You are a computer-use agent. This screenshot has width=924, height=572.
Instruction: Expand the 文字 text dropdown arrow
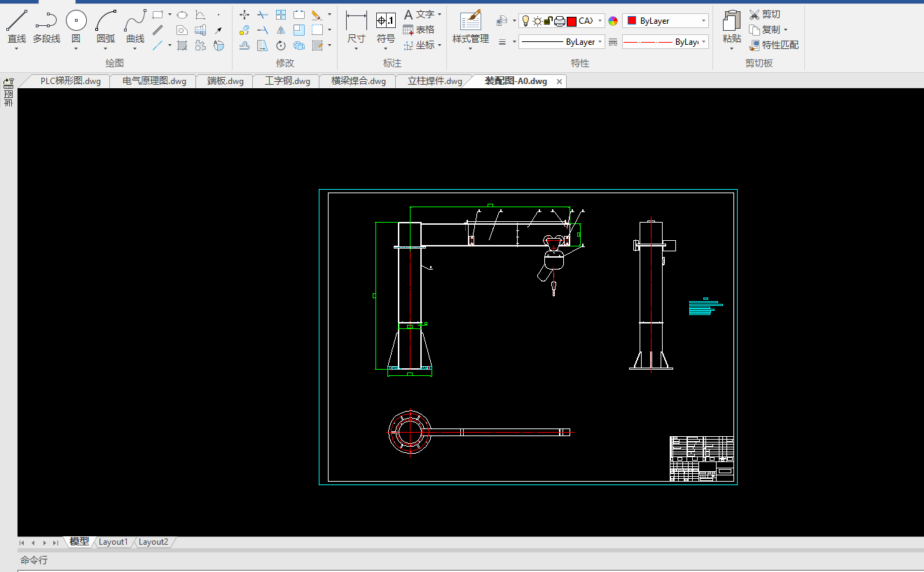click(439, 14)
